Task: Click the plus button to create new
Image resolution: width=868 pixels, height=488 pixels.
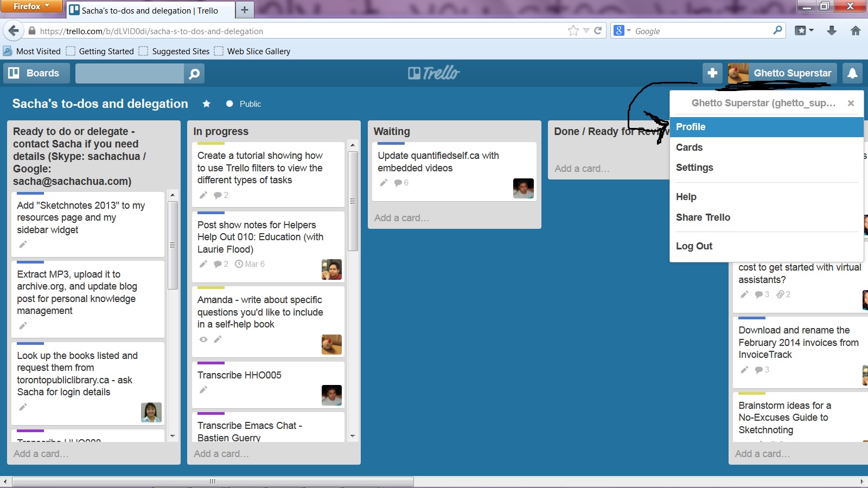Action: (x=713, y=73)
